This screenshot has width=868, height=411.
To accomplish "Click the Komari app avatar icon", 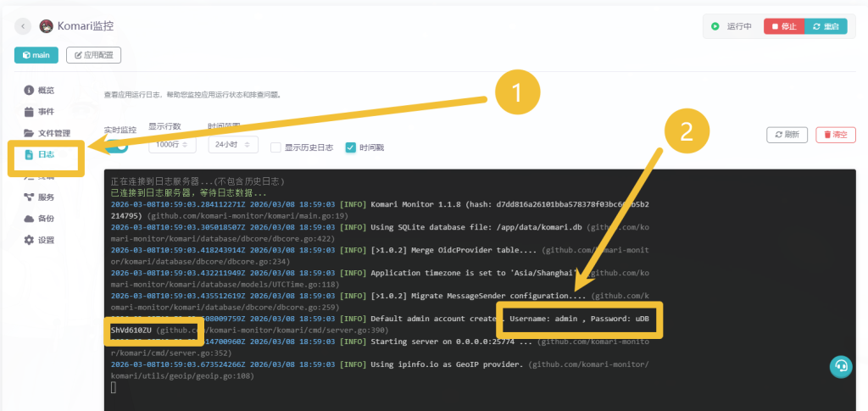I will 47,26.
